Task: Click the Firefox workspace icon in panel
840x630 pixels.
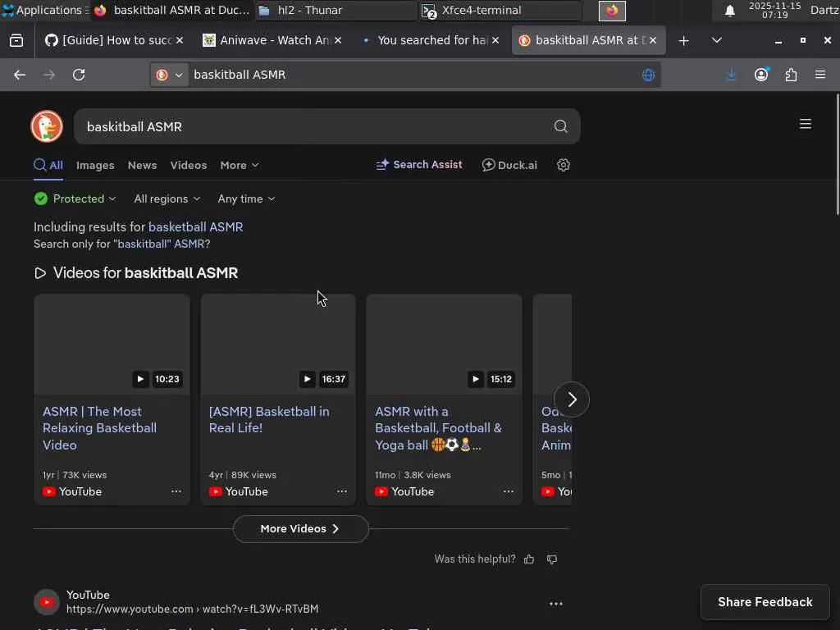Action: [x=612, y=11]
